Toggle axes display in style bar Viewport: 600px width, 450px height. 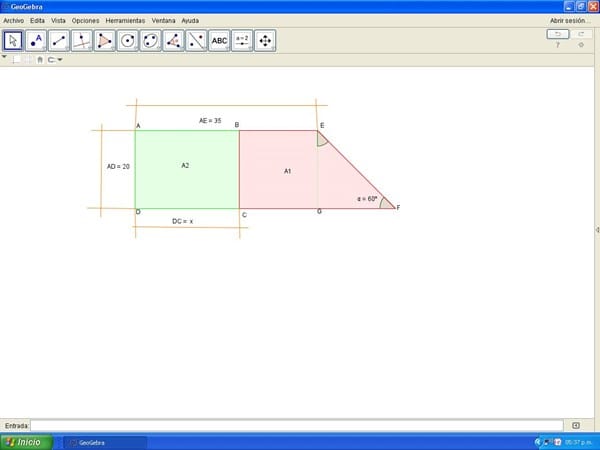tap(16, 60)
